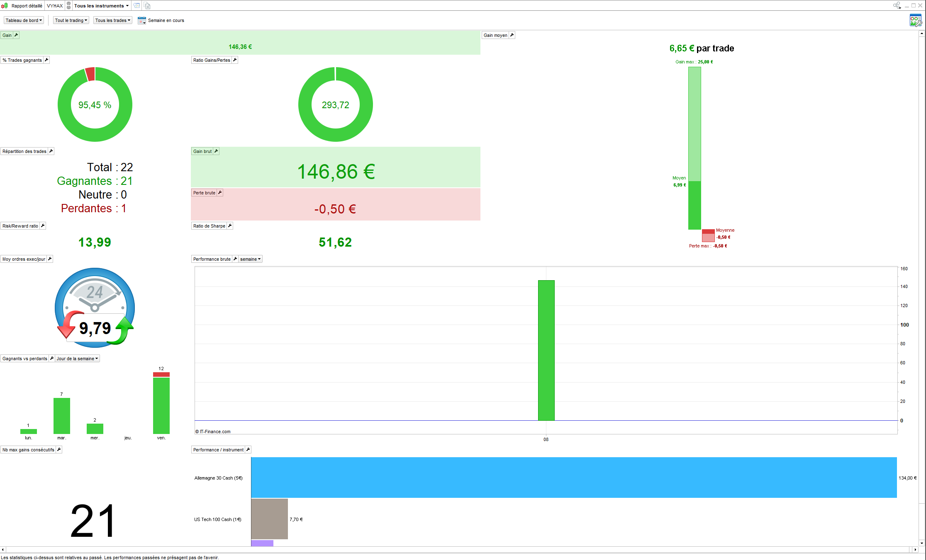Open wrench settings for Risk/Reward ratio
The height and width of the screenshot is (560, 926).
(43, 226)
